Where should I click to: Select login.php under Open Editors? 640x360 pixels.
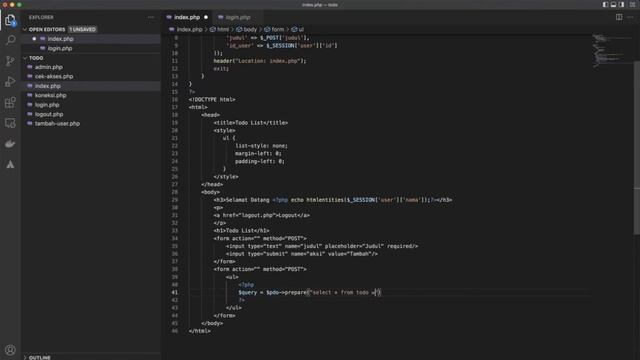click(60, 48)
